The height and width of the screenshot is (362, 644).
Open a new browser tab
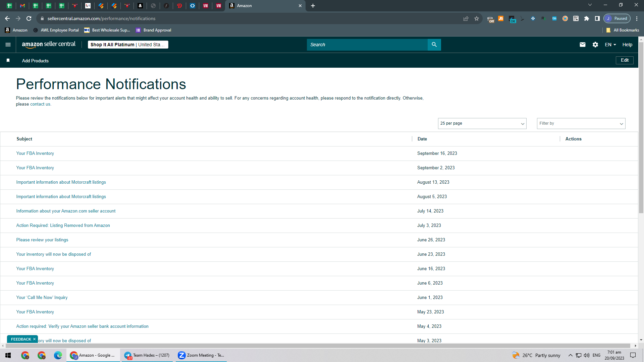coord(313,6)
